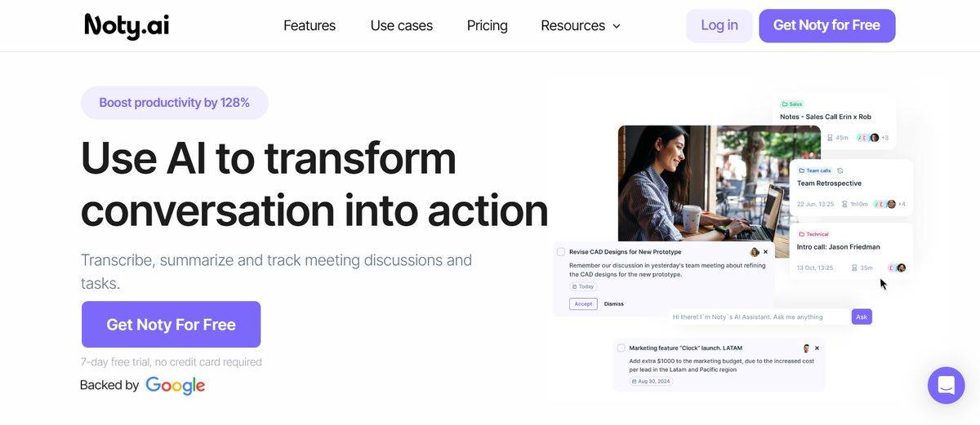
Task: Go to the Pricing page
Action: point(487,26)
